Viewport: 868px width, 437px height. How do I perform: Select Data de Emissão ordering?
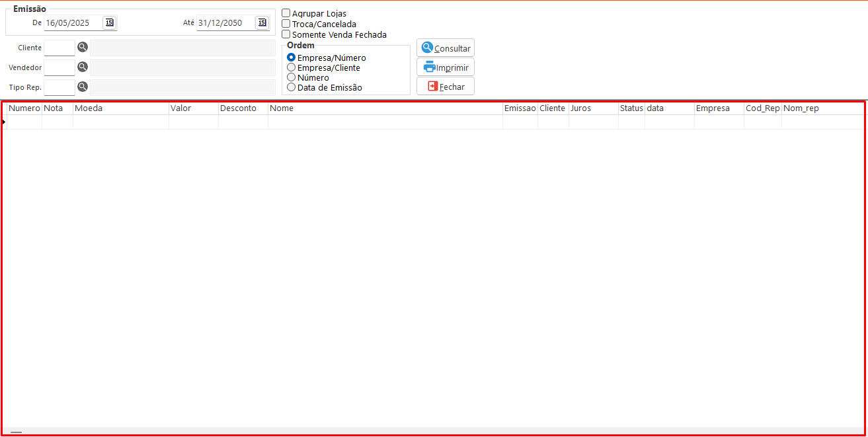coord(292,87)
